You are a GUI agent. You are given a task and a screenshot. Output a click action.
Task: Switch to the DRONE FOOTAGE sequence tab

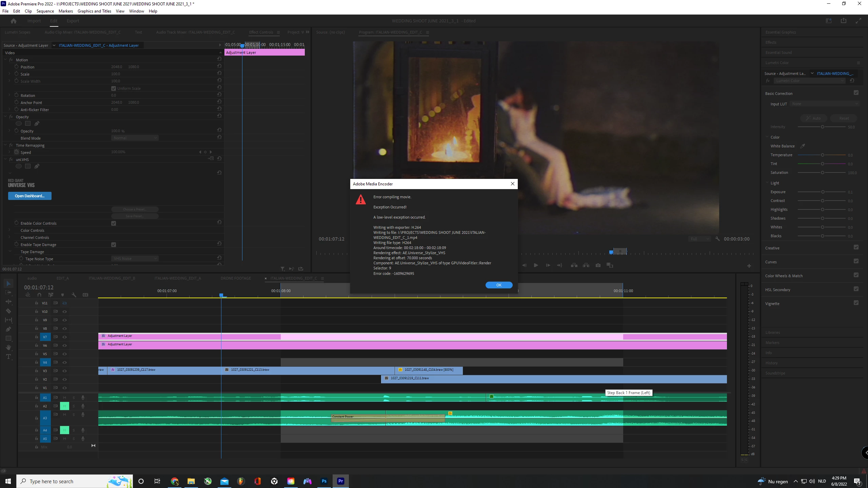236,278
